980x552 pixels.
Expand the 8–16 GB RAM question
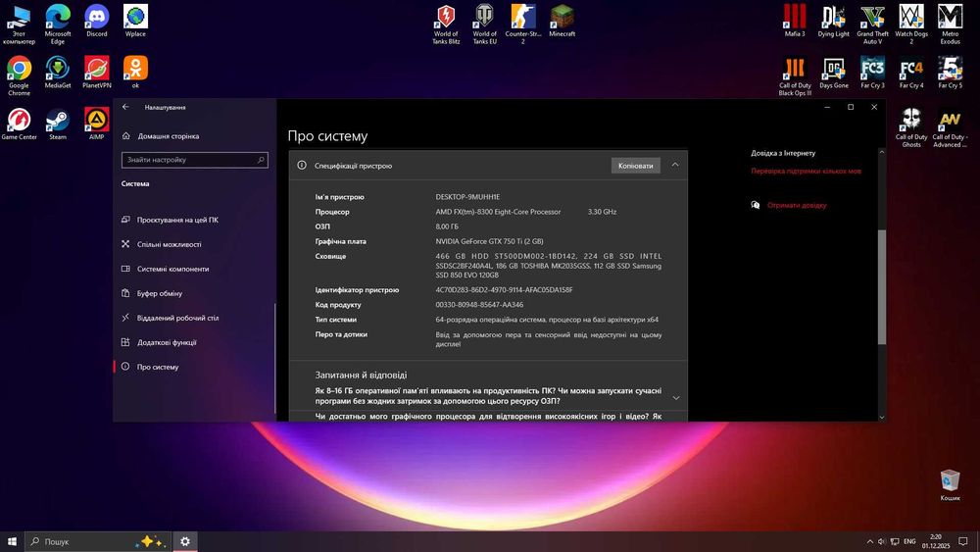click(675, 397)
